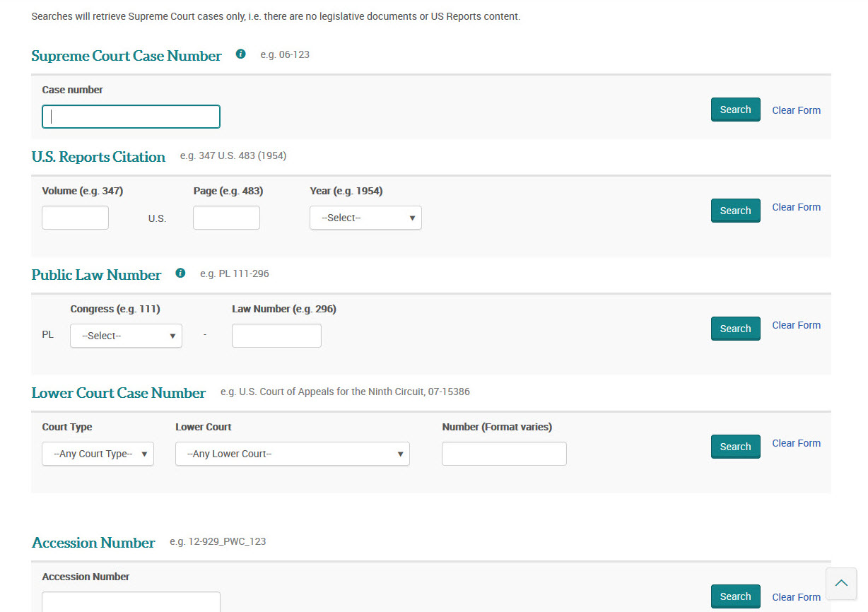The height and width of the screenshot is (612, 868).
Task: Click Search under U.S. Reports Citation
Action: (735, 211)
